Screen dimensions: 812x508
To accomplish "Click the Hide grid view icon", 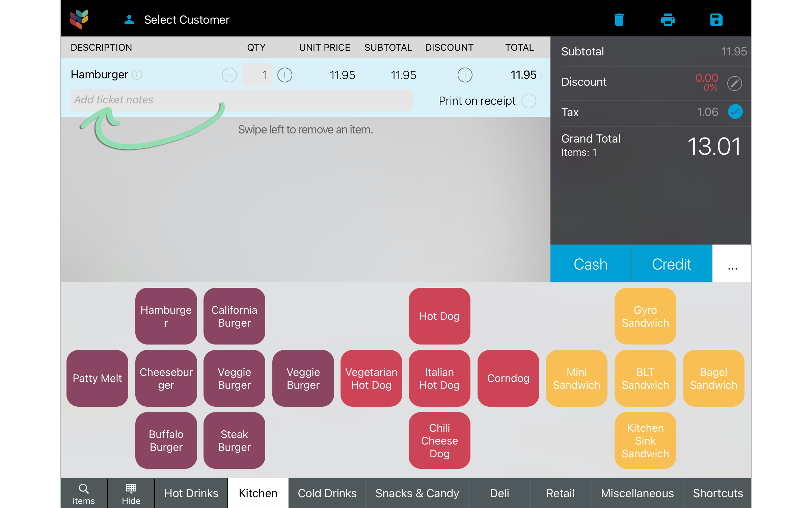I will pos(129,494).
